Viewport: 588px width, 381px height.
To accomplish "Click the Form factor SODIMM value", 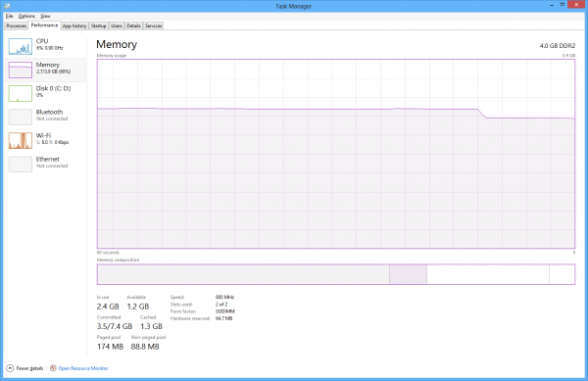I will click(x=225, y=311).
